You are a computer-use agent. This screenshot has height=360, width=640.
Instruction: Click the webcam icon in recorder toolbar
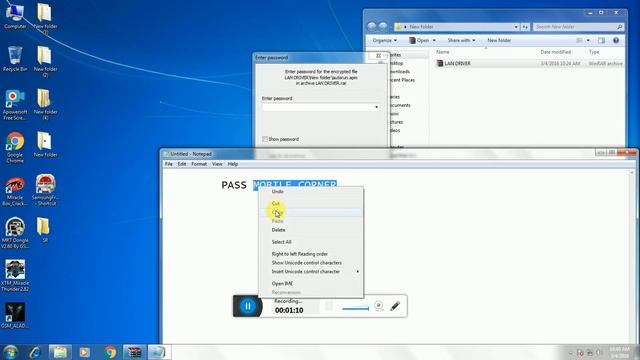tap(379, 305)
